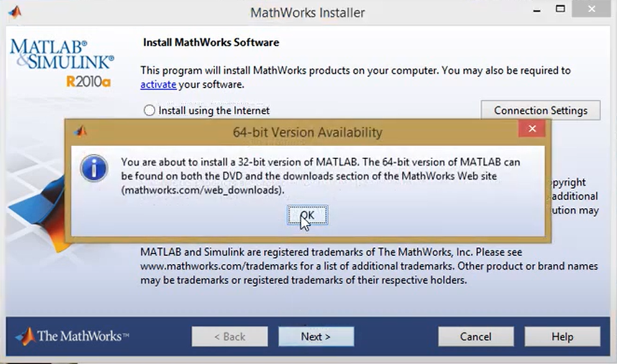Open installer Help
This screenshot has width=617, height=364.
pyautogui.click(x=562, y=337)
